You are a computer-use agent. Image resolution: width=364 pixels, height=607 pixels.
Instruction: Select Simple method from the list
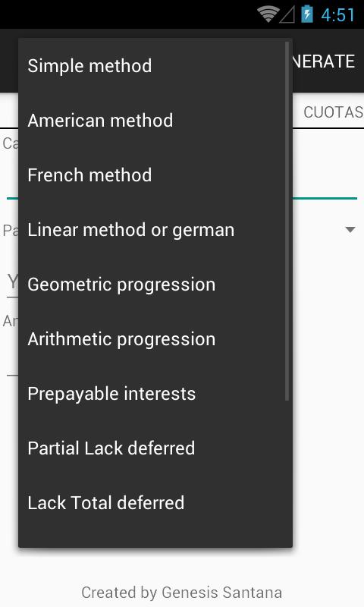coord(155,66)
